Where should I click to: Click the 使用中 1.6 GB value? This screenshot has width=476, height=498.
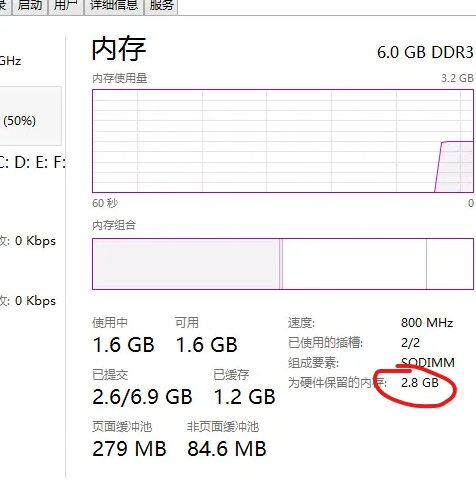tap(123, 345)
